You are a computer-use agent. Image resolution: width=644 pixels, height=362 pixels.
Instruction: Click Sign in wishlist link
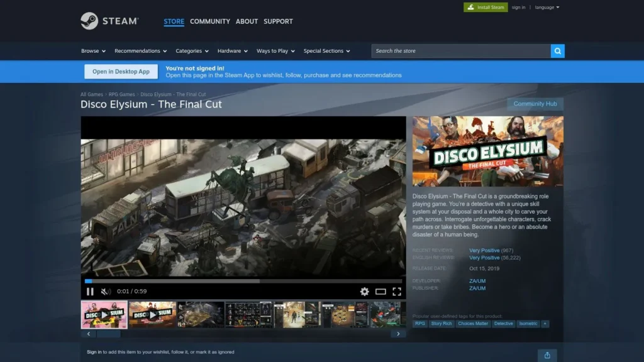94,352
